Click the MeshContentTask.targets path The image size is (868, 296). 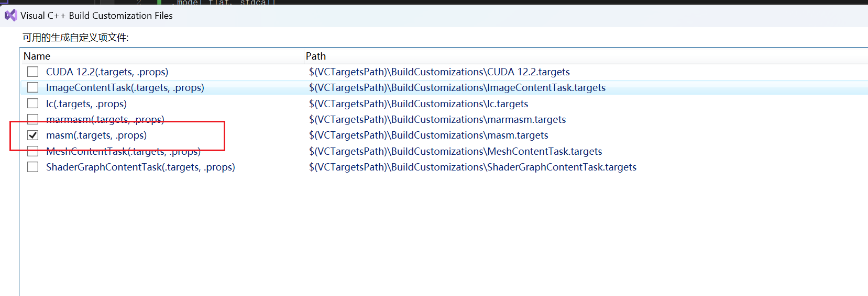click(455, 151)
